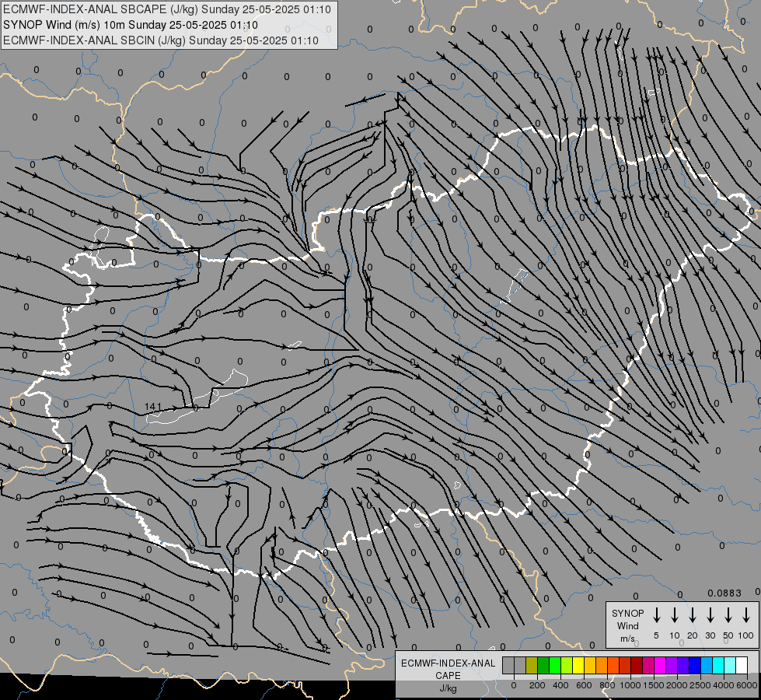761x700 pixels.
Task: Pick the dark green CAPE legend swatch
Action: point(543,665)
